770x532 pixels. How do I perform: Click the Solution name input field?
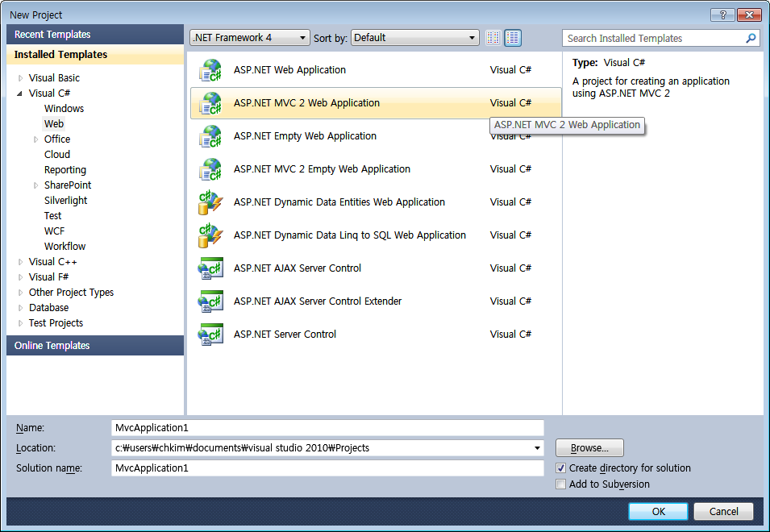(x=327, y=468)
